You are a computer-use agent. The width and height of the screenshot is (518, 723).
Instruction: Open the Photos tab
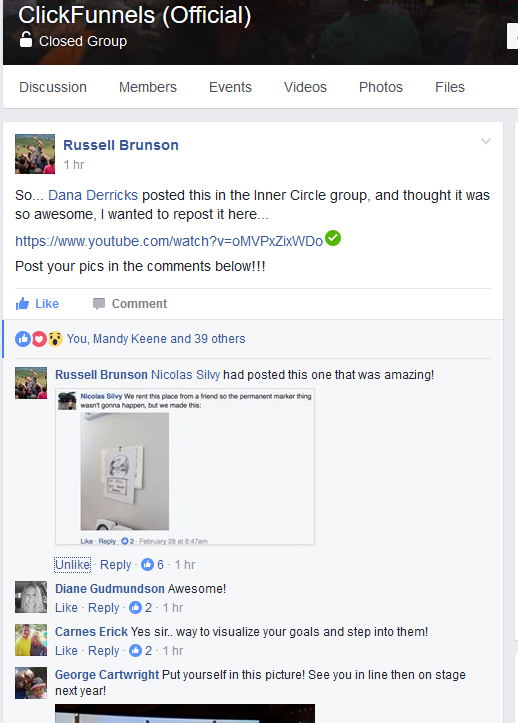coord(381,87)
